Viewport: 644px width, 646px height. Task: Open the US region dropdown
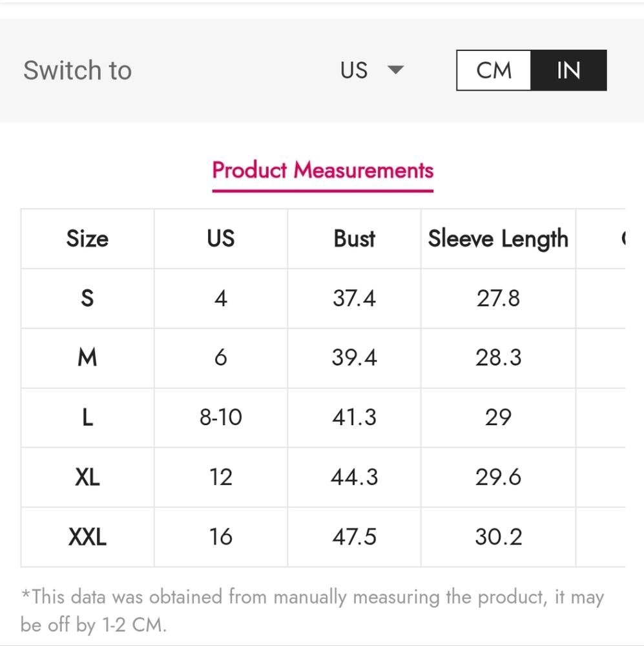(x=371, y=70)
